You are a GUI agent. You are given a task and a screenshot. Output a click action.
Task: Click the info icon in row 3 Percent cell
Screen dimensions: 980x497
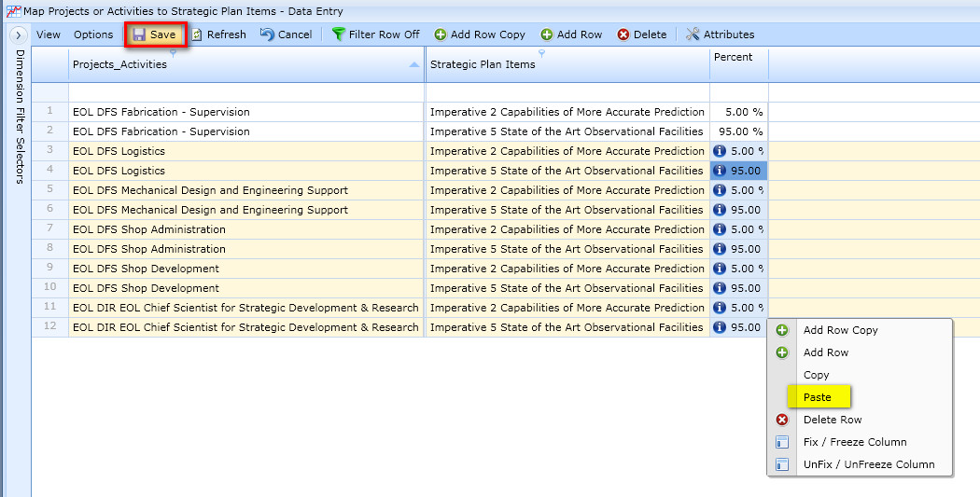(x=720, y=151)
